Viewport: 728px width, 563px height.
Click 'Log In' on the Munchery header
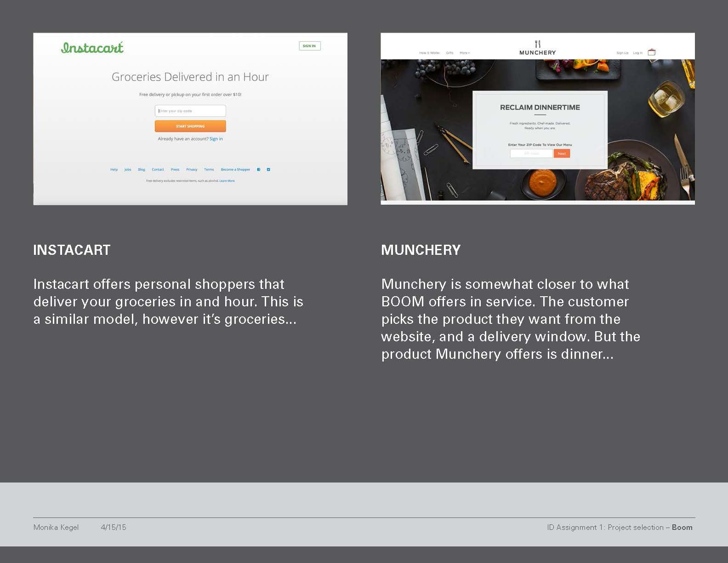(638, 53)
